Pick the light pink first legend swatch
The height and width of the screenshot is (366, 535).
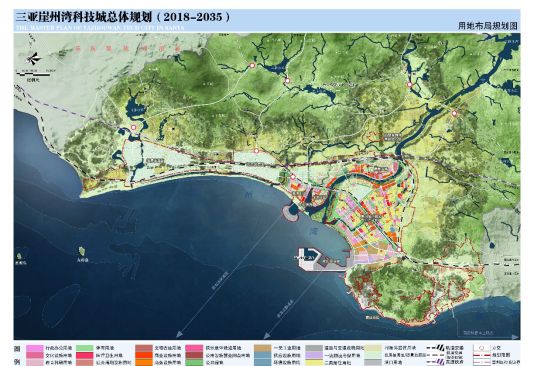pos(35,348)
